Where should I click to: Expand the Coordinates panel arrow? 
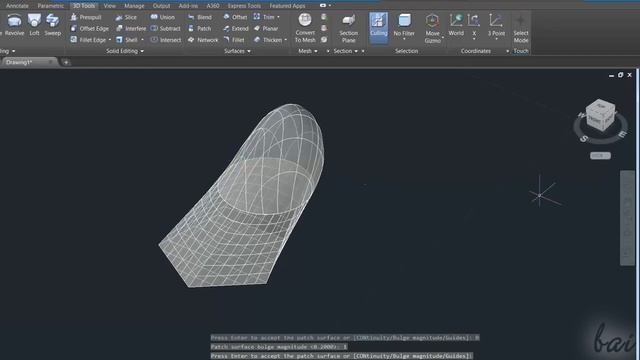(507, 51)
